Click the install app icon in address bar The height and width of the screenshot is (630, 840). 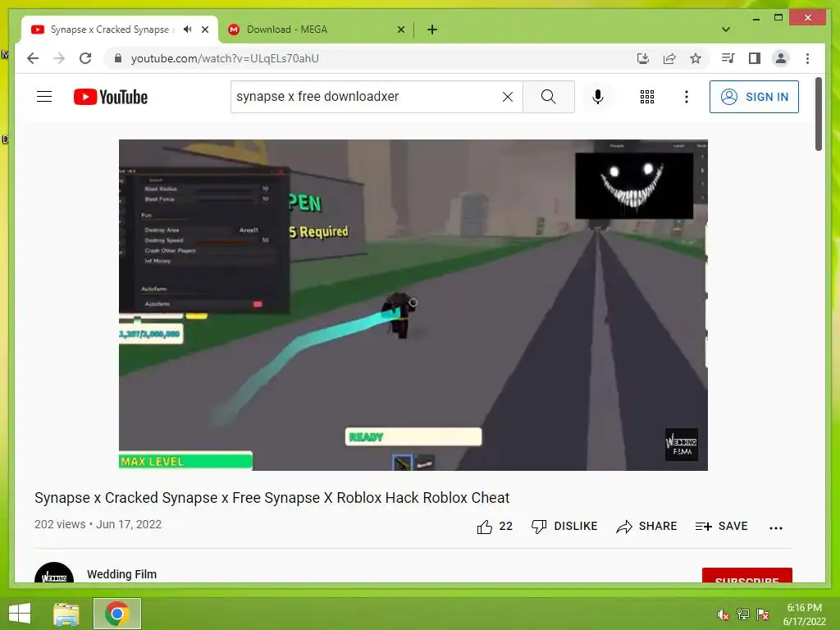click(643, 58)
